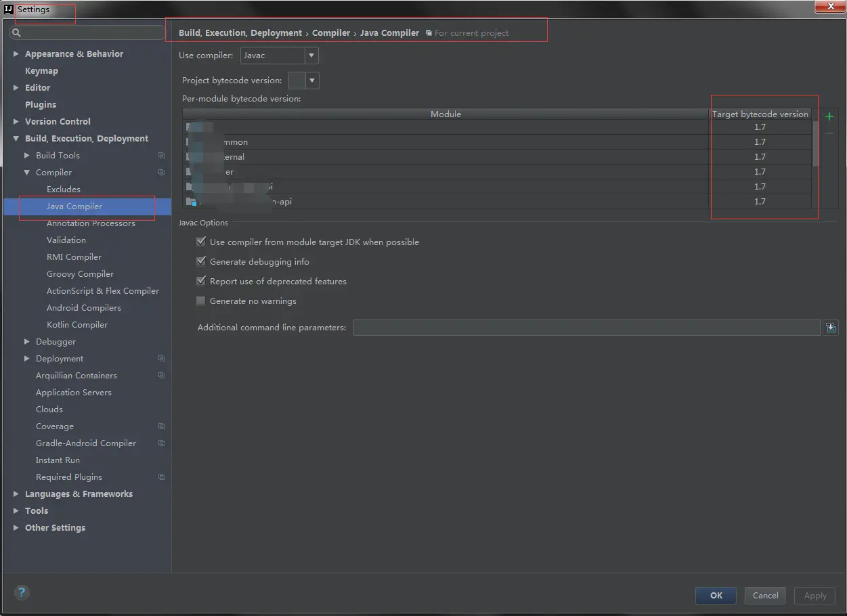Click the Apply button
This screenshot has height=616, width=847.
(815, 596)
